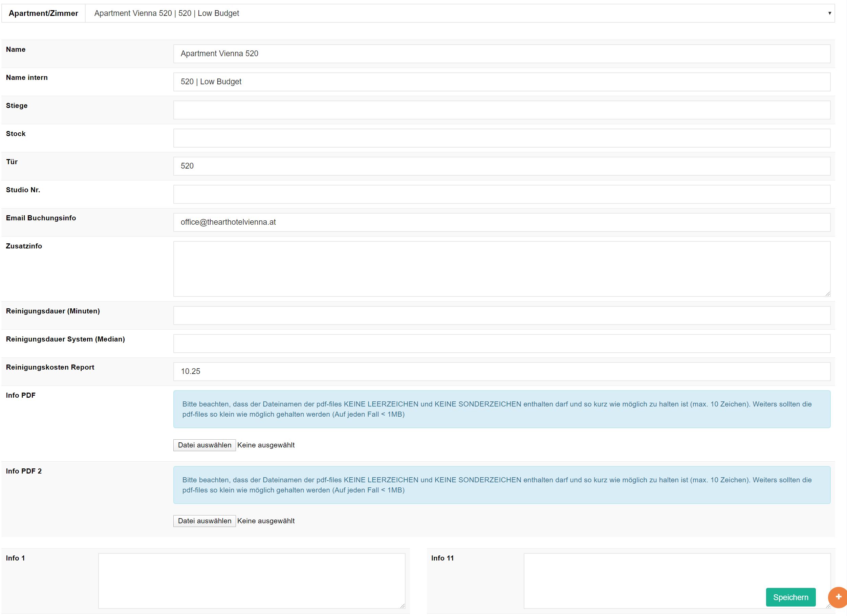Focus the Name input field
Image resolution: width=847 pixels, height=616 pixels.
502,54
